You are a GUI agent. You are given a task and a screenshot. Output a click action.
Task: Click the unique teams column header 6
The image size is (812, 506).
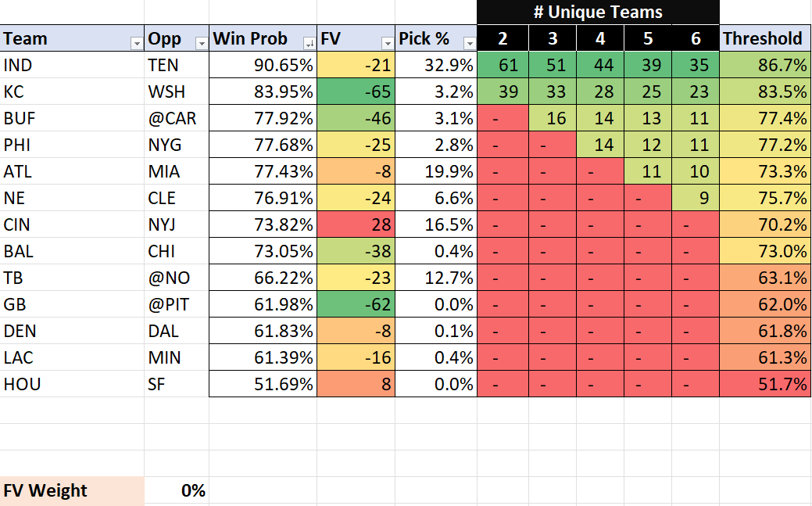(x=696, y=39)
